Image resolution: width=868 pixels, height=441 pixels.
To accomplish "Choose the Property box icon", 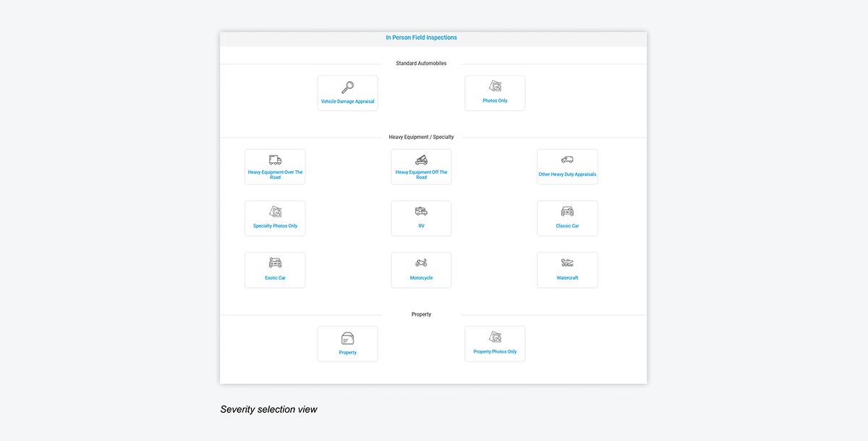I will point(348,338).
